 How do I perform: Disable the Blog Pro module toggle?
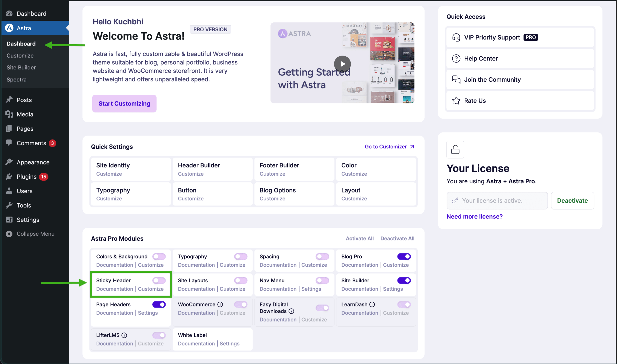click(404, 256)
